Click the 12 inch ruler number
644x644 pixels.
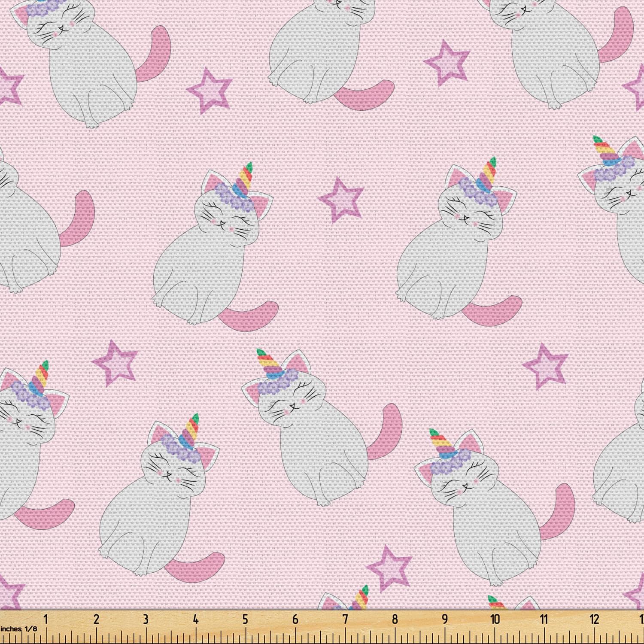(594, 619)
